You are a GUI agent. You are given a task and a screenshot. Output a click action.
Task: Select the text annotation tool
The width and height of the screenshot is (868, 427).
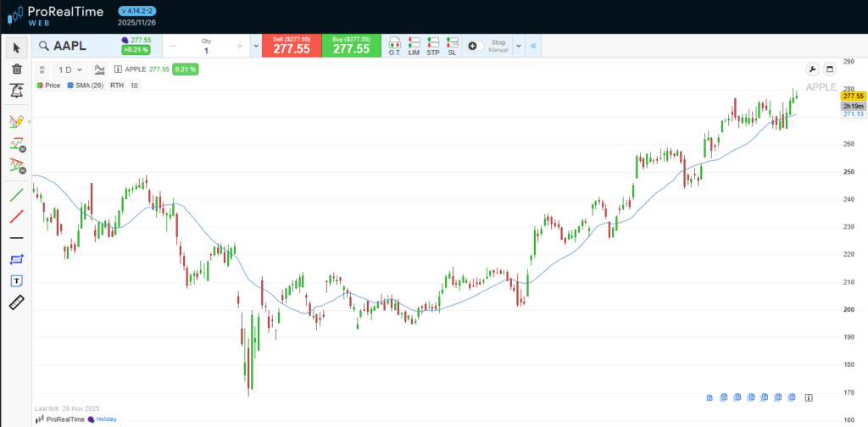coord(17,281)
